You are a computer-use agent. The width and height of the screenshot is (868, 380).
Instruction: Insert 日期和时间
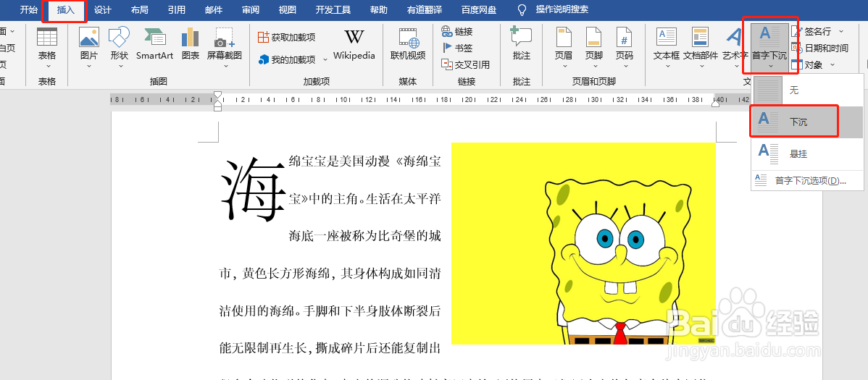tap(820, 48)
